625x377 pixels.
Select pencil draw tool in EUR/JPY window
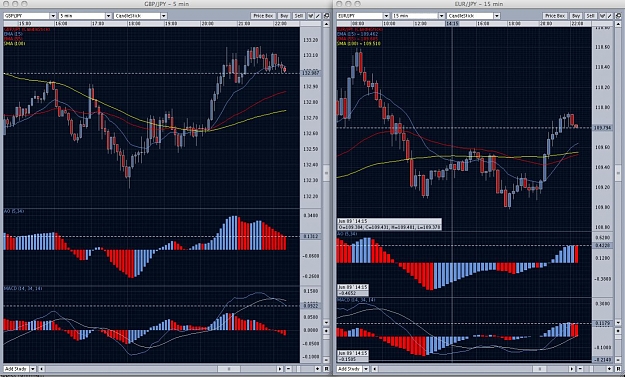[x=609, y=16]
